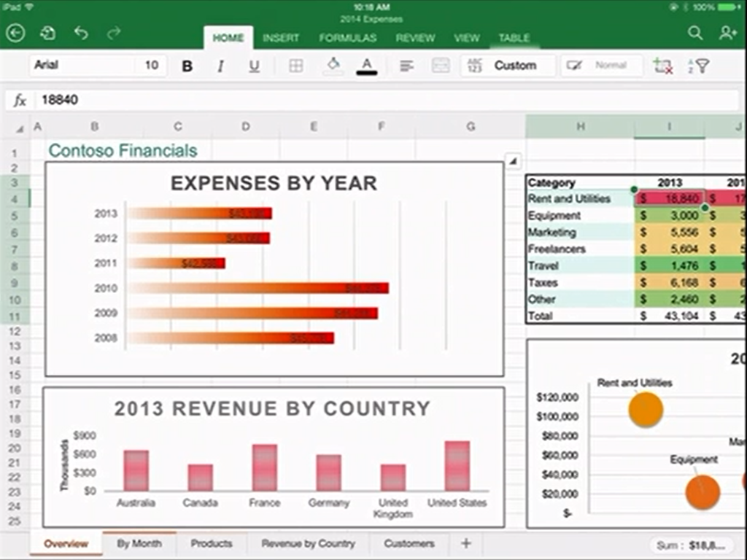Open the Overview sheet tab
This screenshot has width=747, height=560.
[66, 544]
